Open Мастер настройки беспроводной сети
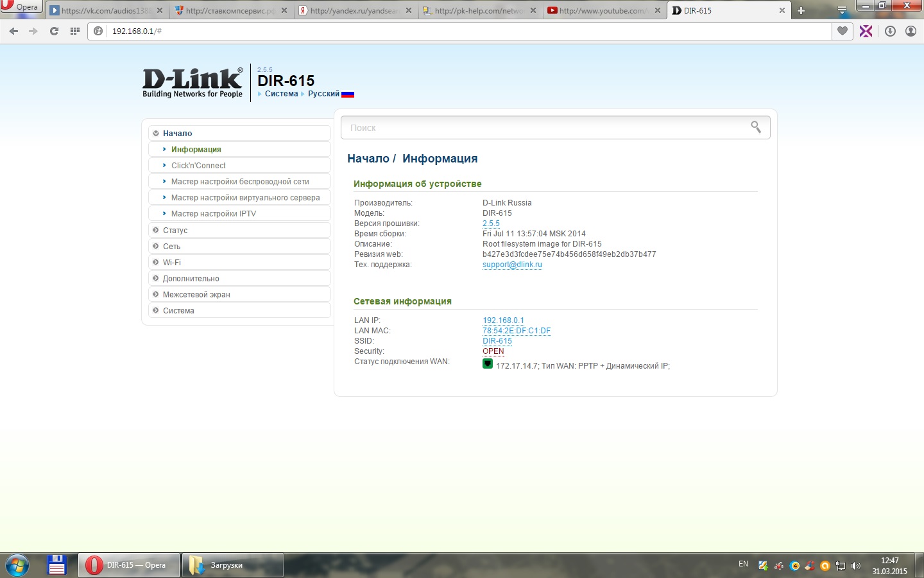The width and height of the screenshot is (924, 578). click(239, 181)
